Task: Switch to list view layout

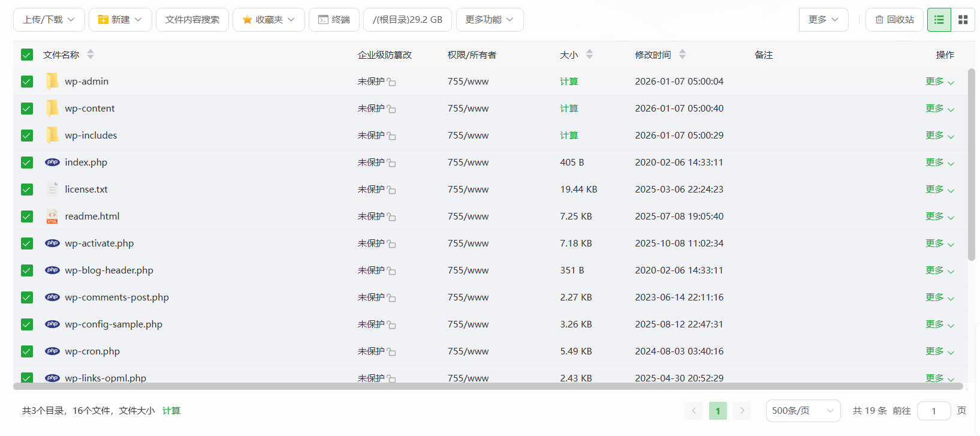Action: click(939, 20)
